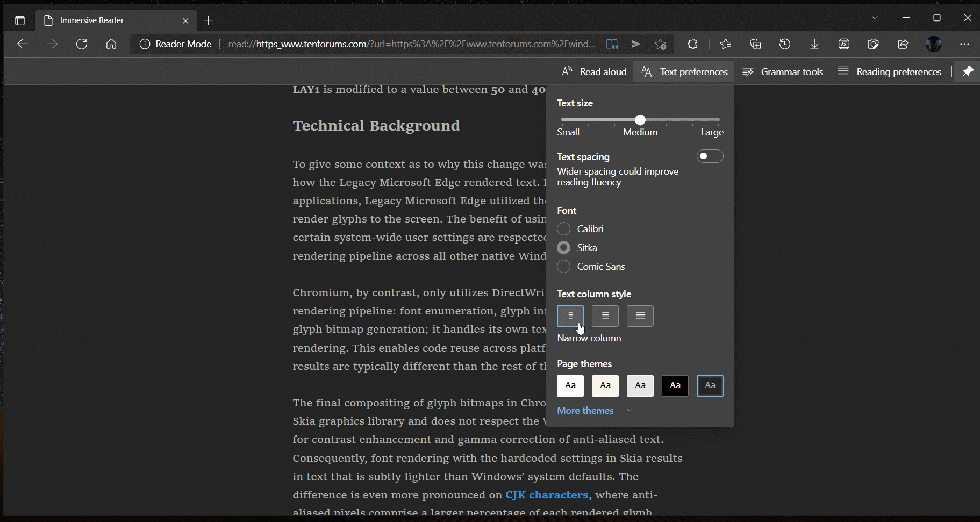Click the Immersive Reader icon in address bar
This screenshot has height=522, width=980.
(x=612, y=44)
